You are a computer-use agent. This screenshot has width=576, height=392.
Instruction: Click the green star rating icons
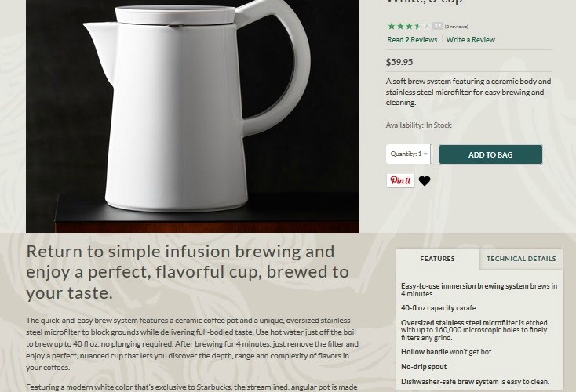pos(409,26)
